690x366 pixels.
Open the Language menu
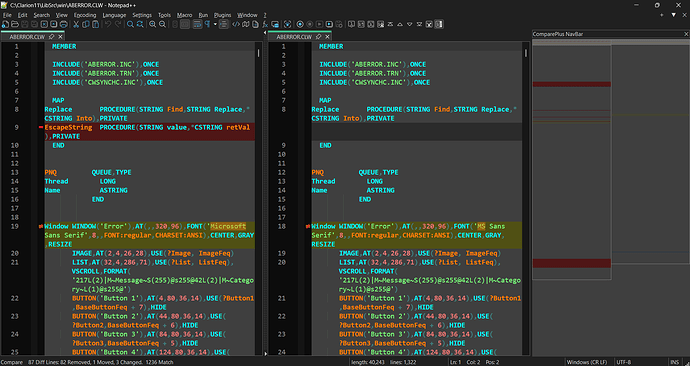pos(114,15)
